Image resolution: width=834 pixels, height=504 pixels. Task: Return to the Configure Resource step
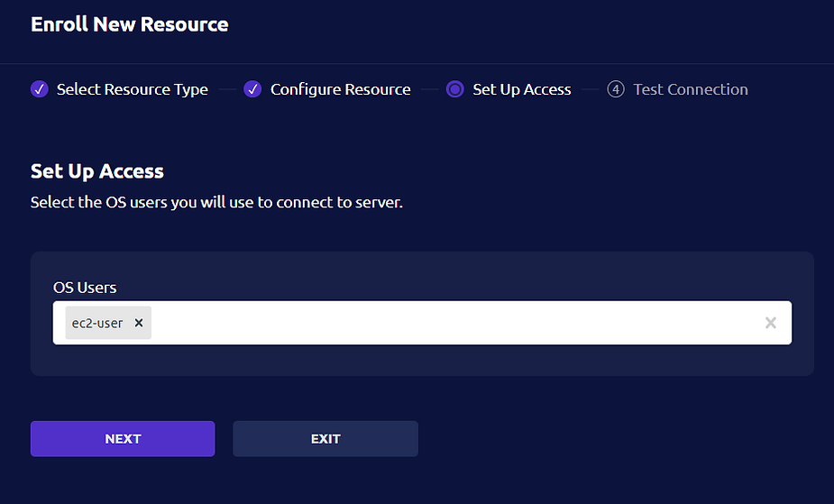pos(341,89)
